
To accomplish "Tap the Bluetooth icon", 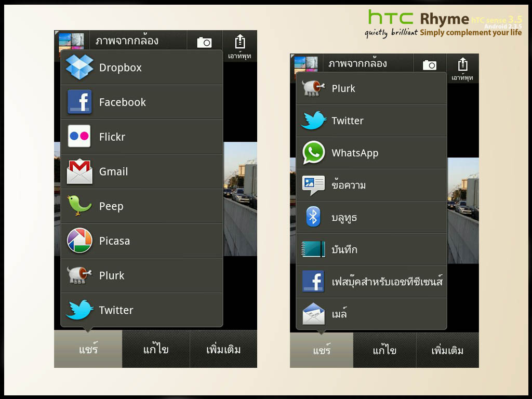I will tap(313, 217).
